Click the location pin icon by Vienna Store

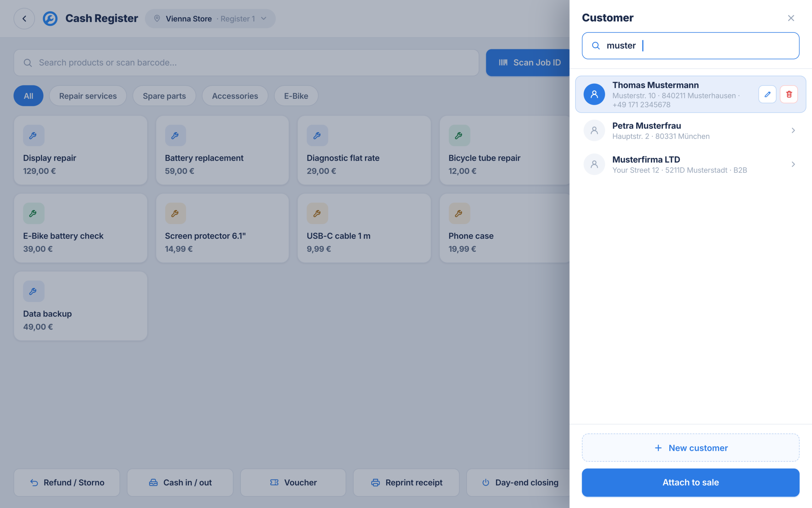pyautogui.click(x=157, y=18)
